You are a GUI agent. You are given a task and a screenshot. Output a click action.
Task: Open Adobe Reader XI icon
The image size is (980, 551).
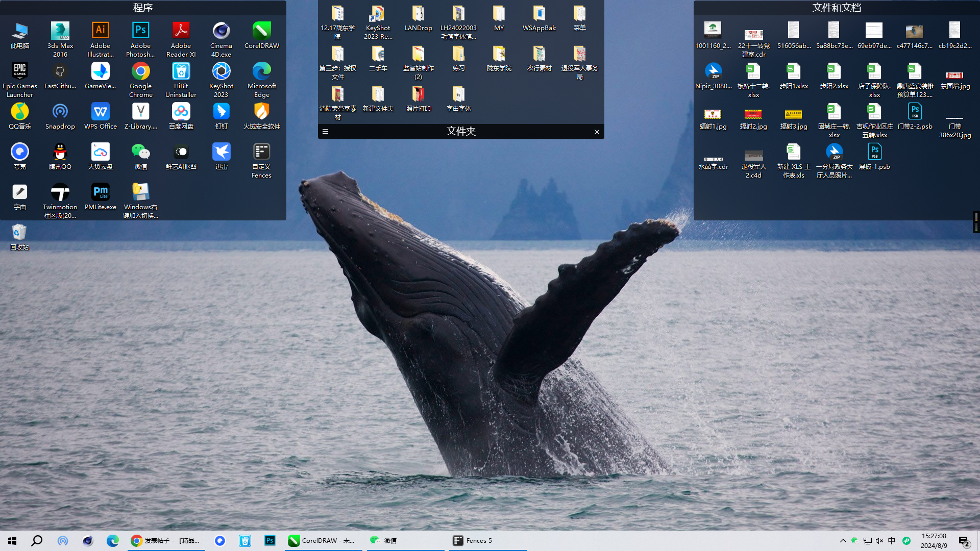pyautogui.click(x=181, y=39)
